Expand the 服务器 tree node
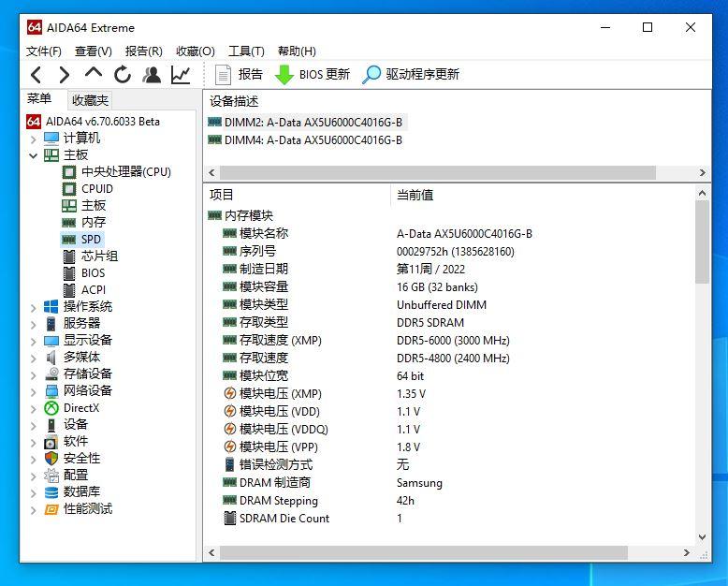Image resolution: width=728 pixels, height=586 pixels. [33, 324]
